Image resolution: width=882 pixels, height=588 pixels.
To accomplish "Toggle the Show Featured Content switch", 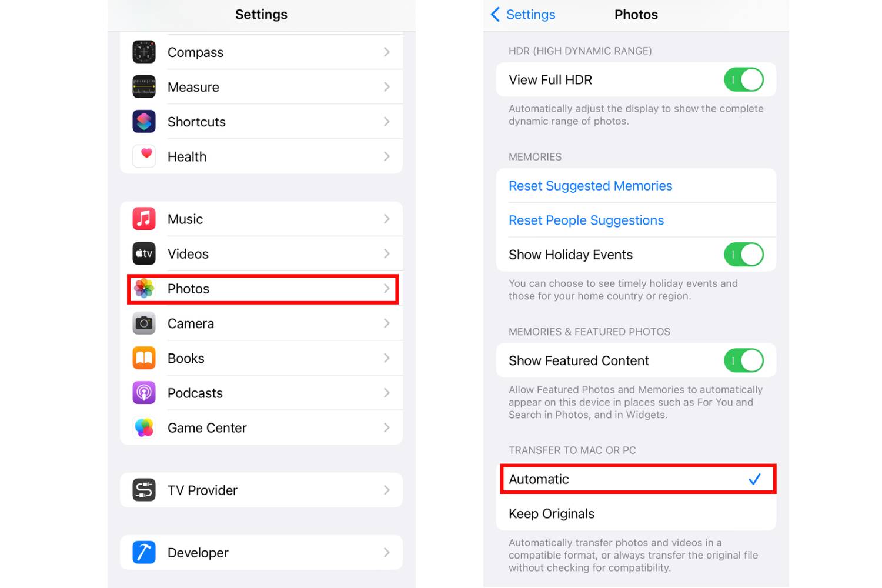I will [x=744, y=360].
